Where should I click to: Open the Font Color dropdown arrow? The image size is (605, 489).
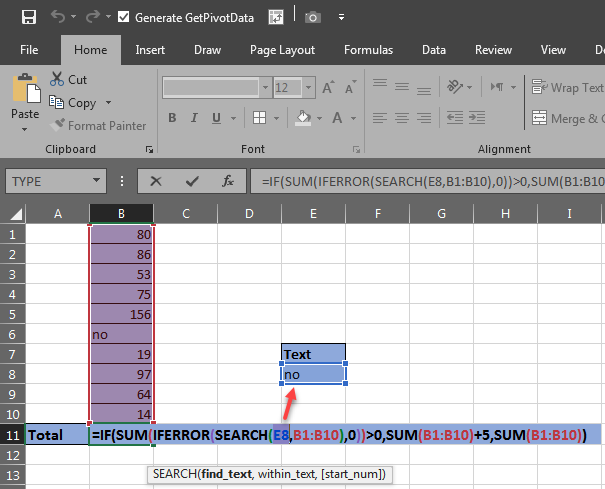(353, 118)
